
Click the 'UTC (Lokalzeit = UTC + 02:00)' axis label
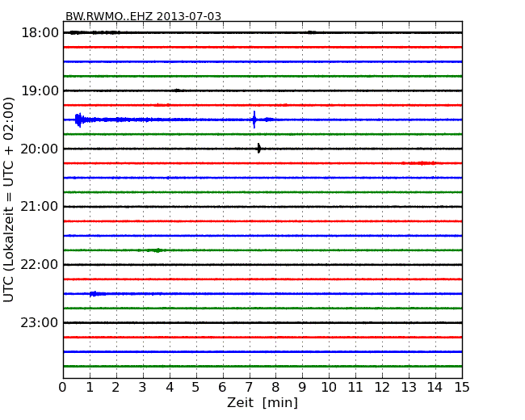pyautogui.click(x=9, y=199)
